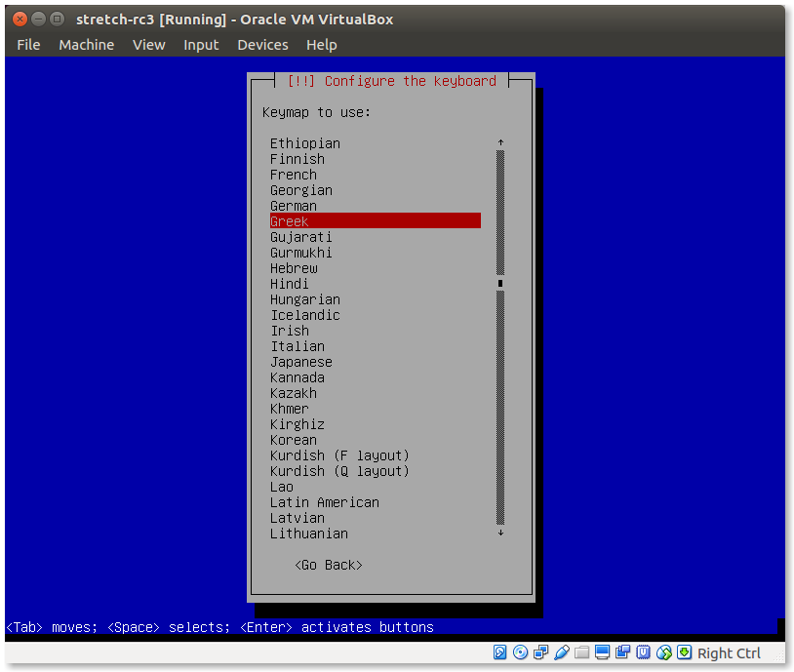Select Lithuanian keymap
794x672 pixels.
pos(309,534)
